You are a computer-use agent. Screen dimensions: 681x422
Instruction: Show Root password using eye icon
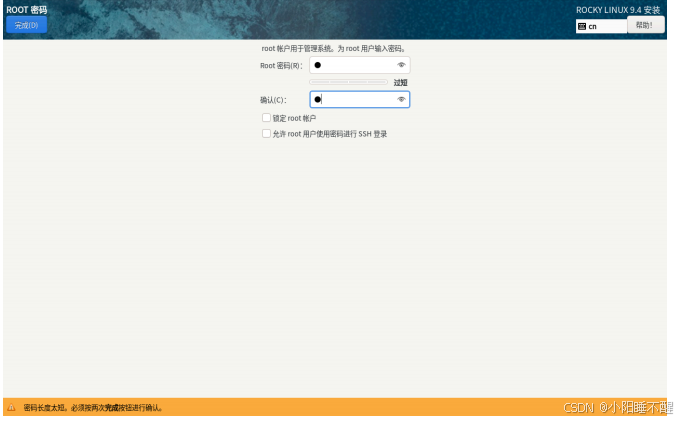pyautogui.click(x=401, y=65)
